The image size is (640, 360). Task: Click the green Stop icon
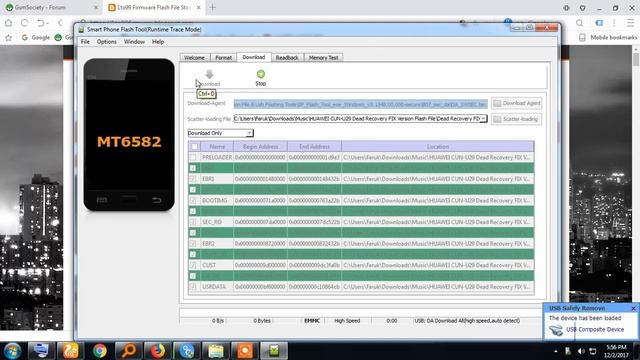pyautogui.click(x=260, y=74)
